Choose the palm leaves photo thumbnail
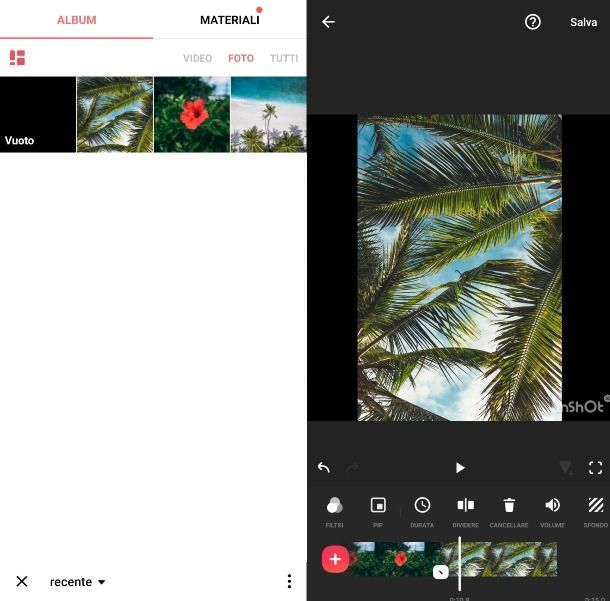610x601 pixels. tap(115, 114)
